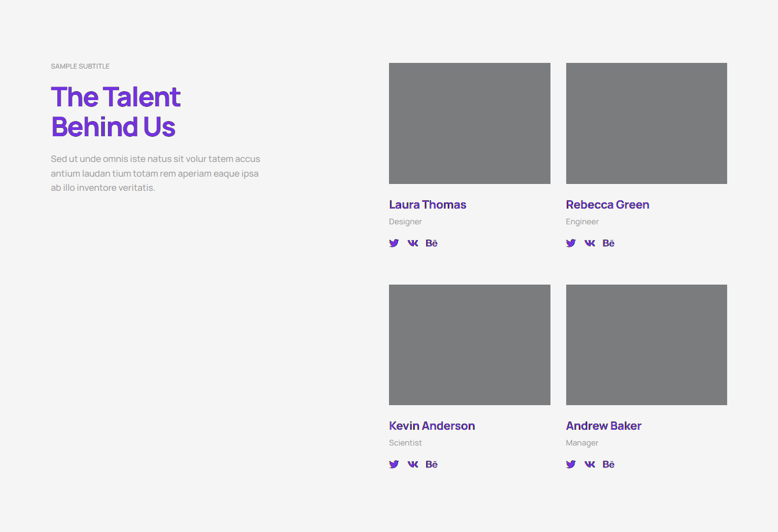
Task: Open the Rebecca Green name link
Action: click(607, 205)
